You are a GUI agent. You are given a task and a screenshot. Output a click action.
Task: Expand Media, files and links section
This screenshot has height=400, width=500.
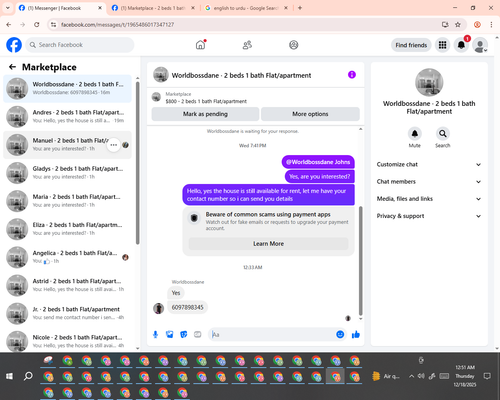(x=429, y=199)
